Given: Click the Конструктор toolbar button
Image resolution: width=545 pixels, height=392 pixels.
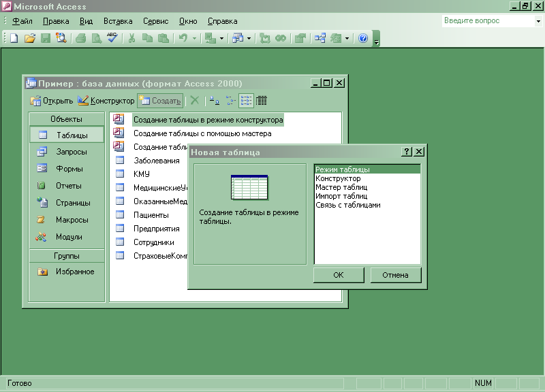Looking at the screenshot, I should pos(106,101).
